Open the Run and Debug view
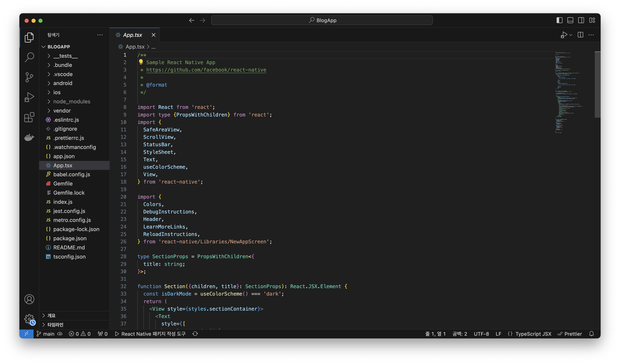Viewport: 620px width, 364px height. pos(29,97)
